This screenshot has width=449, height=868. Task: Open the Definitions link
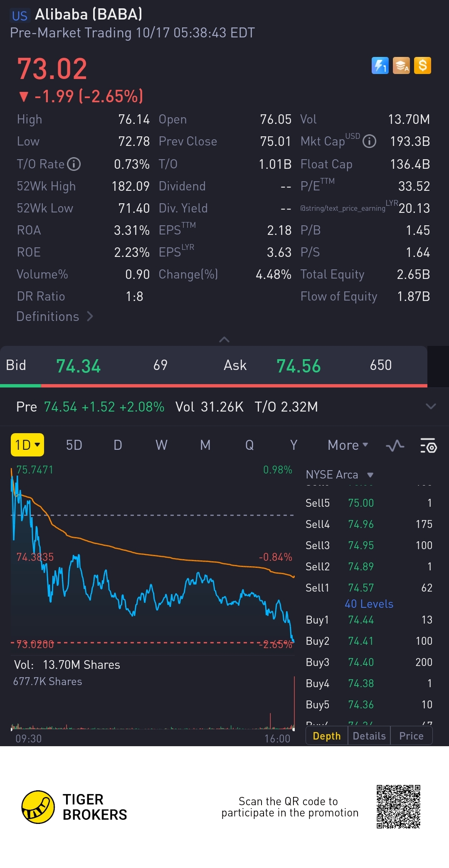[x=54, y=317]
